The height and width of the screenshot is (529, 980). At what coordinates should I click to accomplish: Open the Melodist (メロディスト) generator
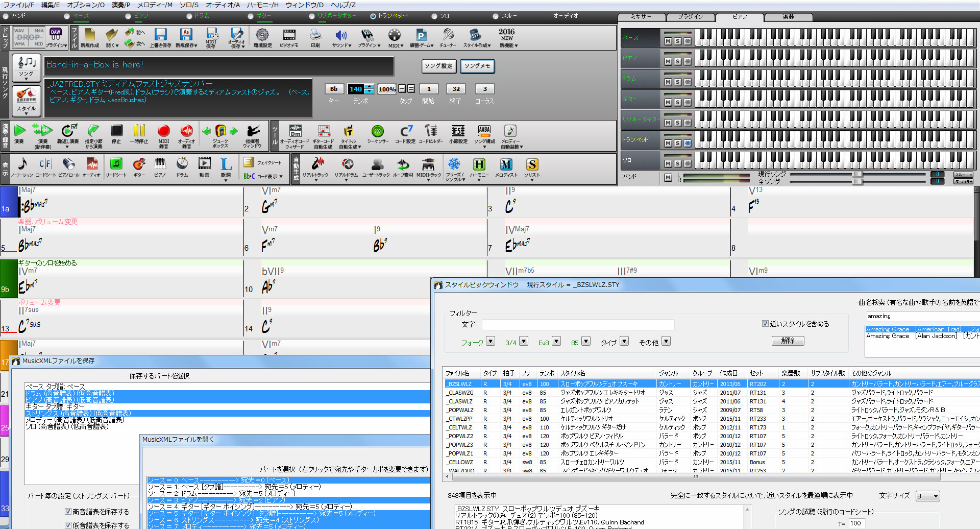[x=506, y=167]
